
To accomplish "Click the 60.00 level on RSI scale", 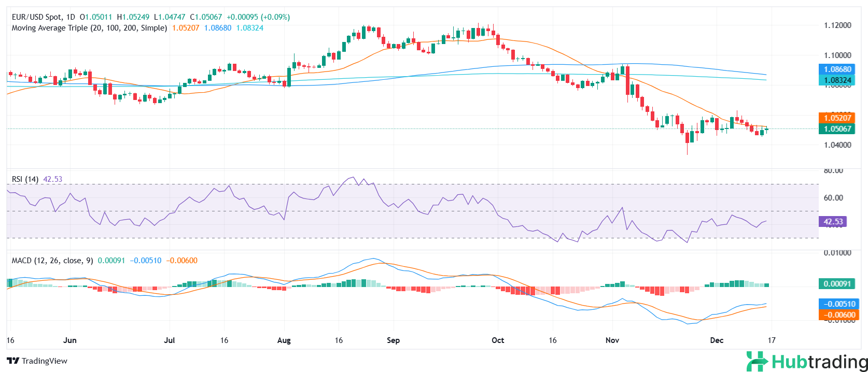I will click(x=833, y=198).
